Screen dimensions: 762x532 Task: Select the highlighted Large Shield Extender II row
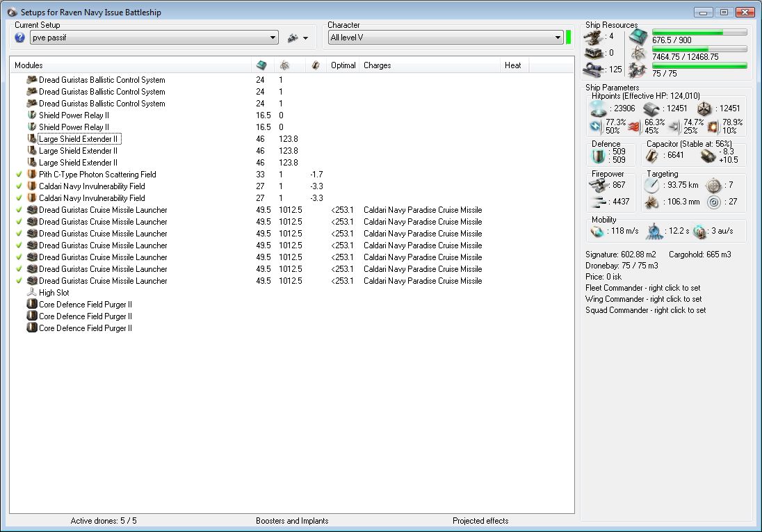tap(79, 138)
